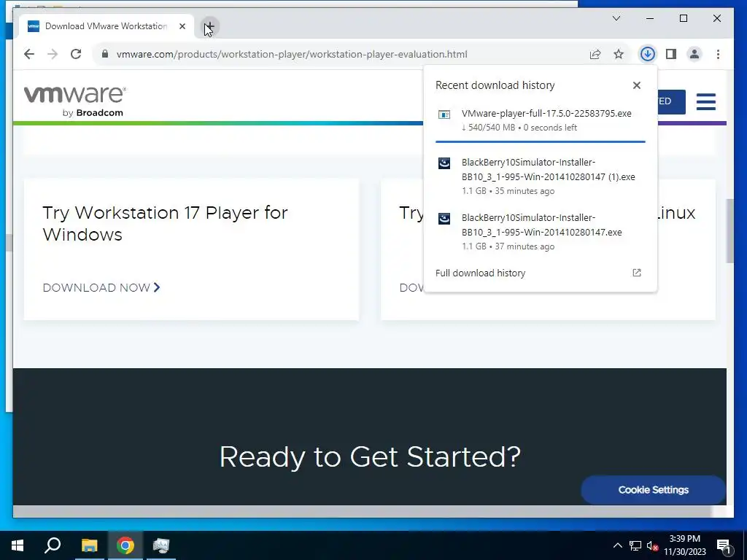Close the Recent download history popup
The image size is (747, 560).
point(636,85)
